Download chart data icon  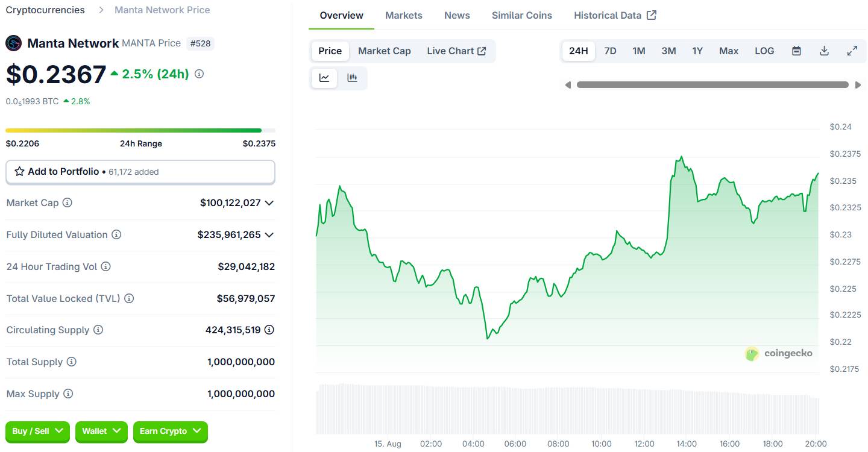[x=824, y=51]
